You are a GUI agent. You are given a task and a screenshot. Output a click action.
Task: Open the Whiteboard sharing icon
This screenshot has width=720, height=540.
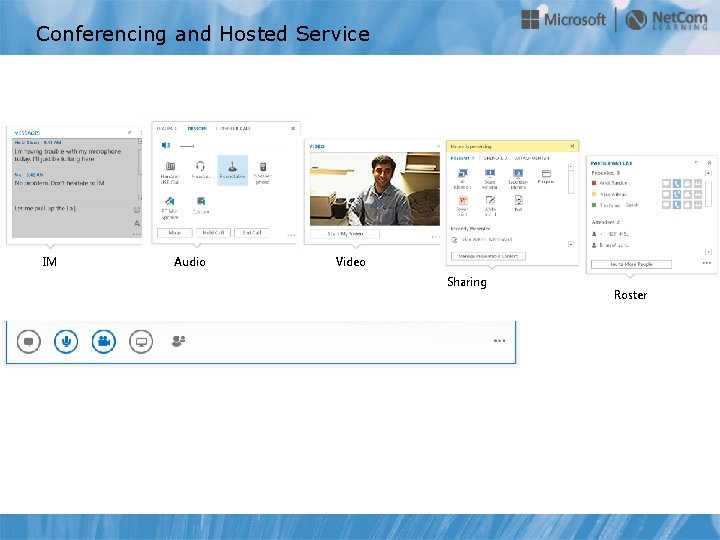click(x=490, y=205)
